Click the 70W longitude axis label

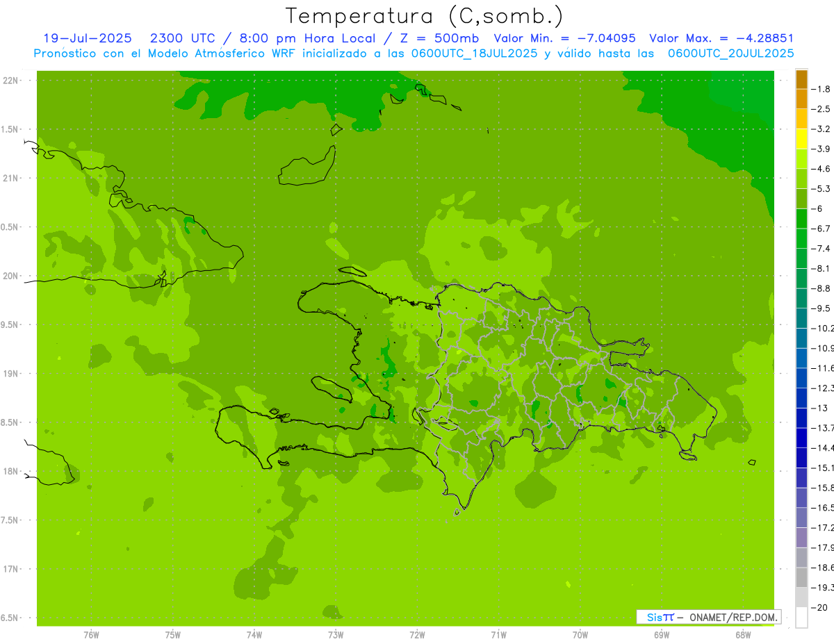tap(580, 634)
